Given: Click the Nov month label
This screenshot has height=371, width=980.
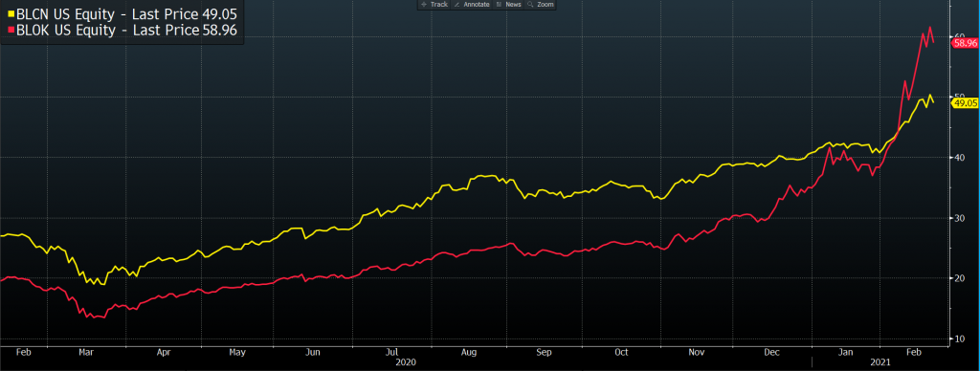Looking at the screenshot, I should click(x=698, y=352).
